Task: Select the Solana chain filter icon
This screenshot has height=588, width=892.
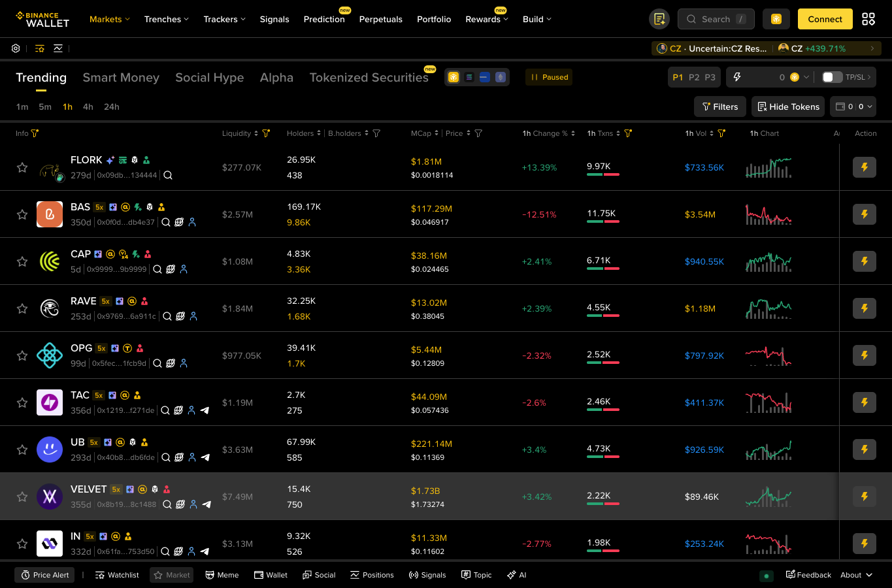Action: 469,77
